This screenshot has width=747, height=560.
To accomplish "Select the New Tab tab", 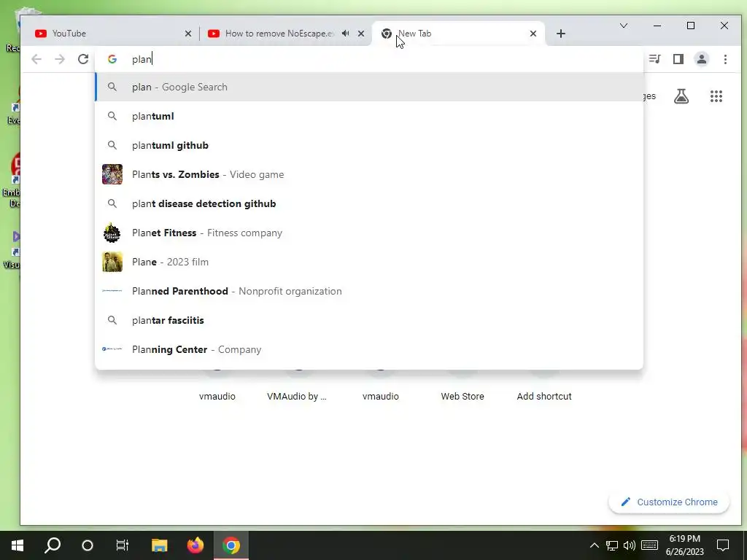I will [457, 34].
